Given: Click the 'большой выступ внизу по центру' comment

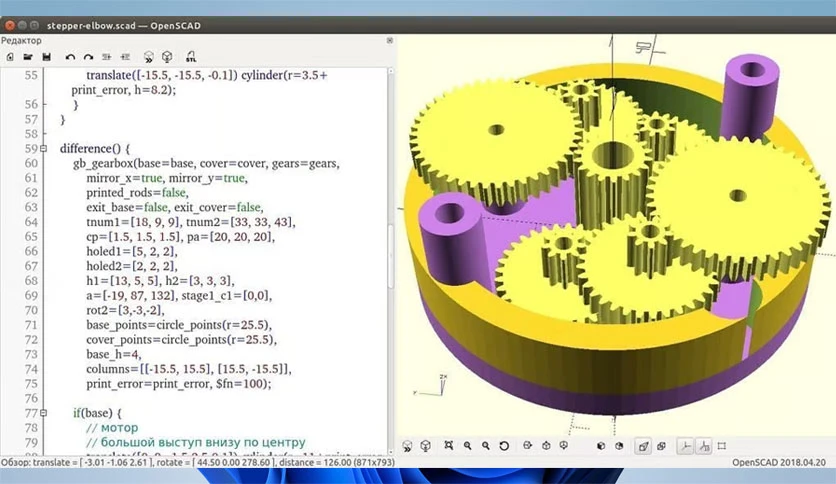Looking at the screenshot, I should coord(203,442).
